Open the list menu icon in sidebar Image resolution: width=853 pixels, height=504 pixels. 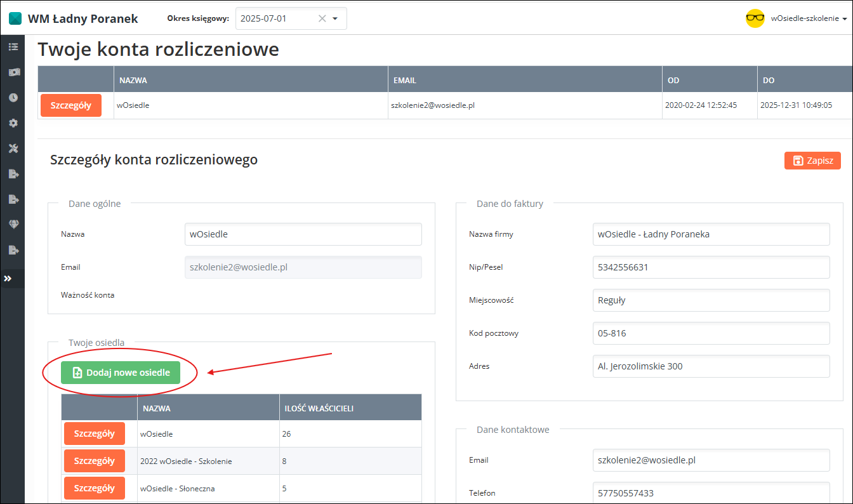13,47
